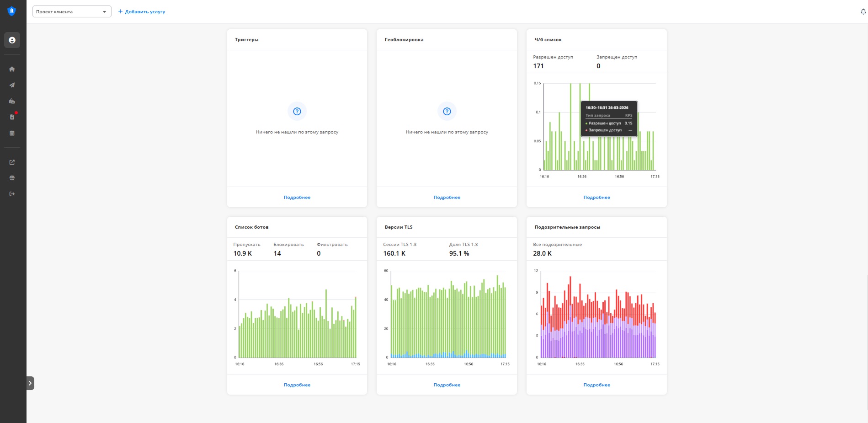Viewport: 868px width, 423px height.
Task: Open Подробнее in the Версии TLS card
Action: pyautogui.click(x=447, y=385)
